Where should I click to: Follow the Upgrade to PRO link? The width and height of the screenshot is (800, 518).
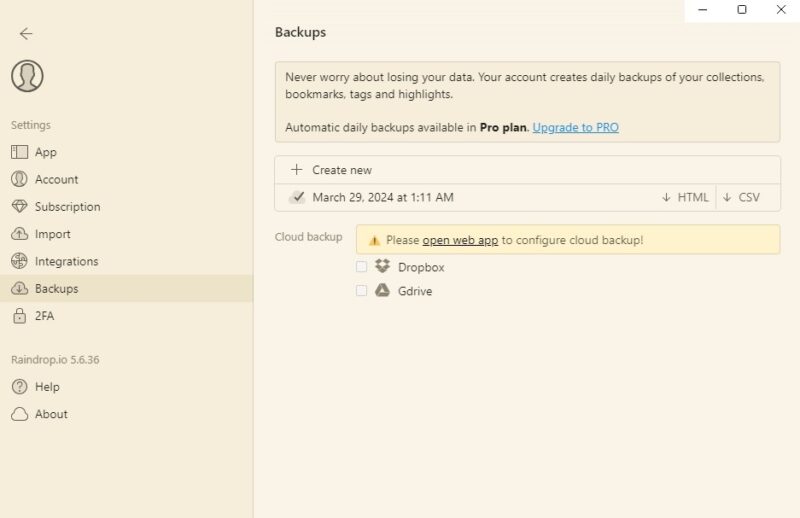pos(576,127)
